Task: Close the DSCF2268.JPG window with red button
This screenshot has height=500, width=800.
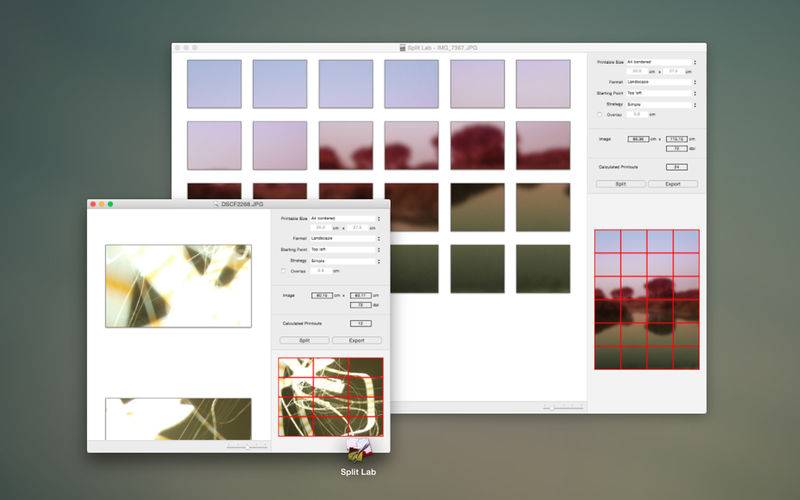Action: 93,203
